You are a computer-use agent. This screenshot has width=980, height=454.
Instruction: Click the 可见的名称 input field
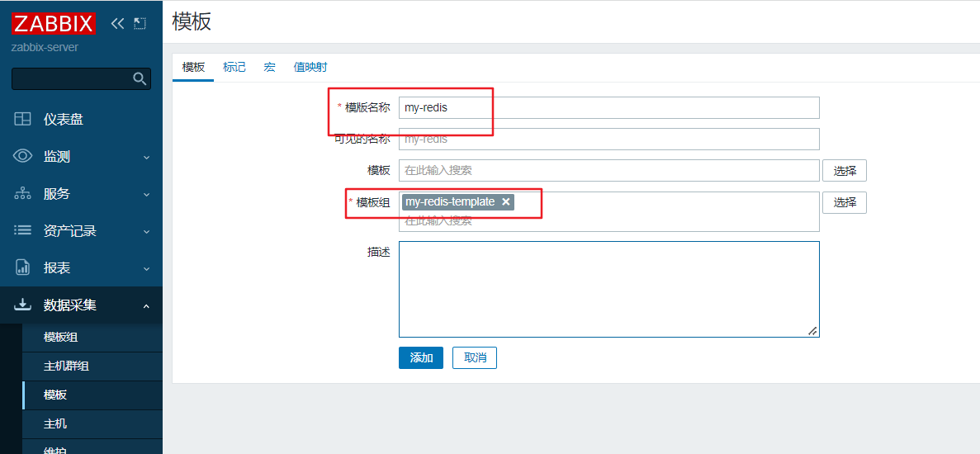608,139
